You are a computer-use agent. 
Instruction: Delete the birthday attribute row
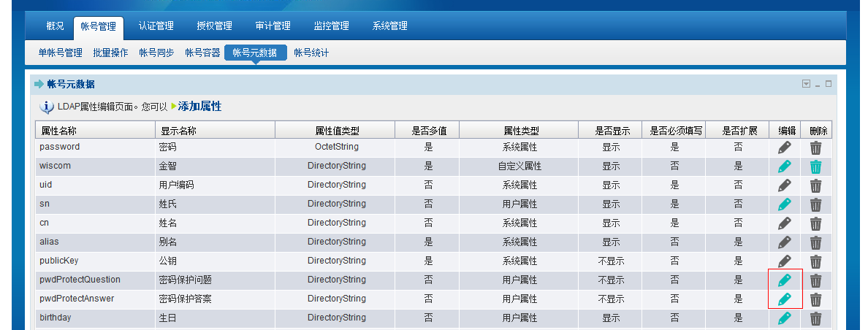[x=816, y=318]
